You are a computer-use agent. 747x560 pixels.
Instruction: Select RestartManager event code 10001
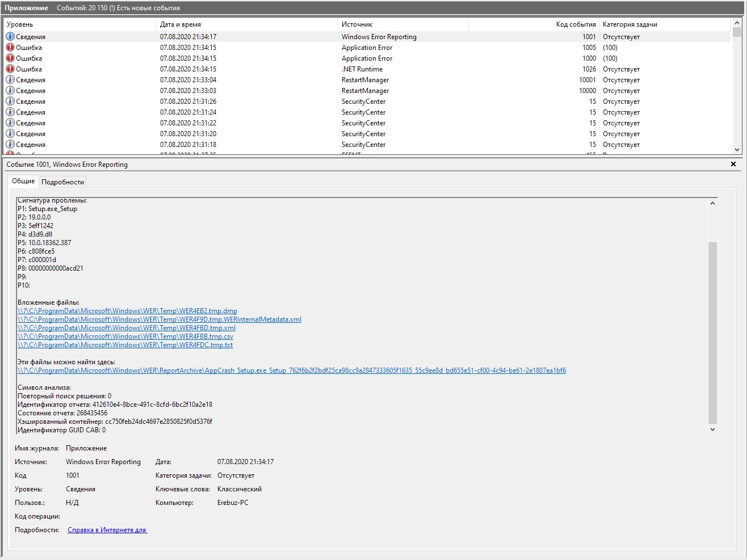[587, 80]
